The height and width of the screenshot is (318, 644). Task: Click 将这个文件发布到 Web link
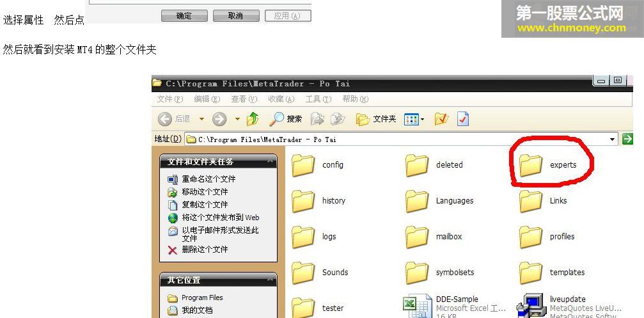221,218
